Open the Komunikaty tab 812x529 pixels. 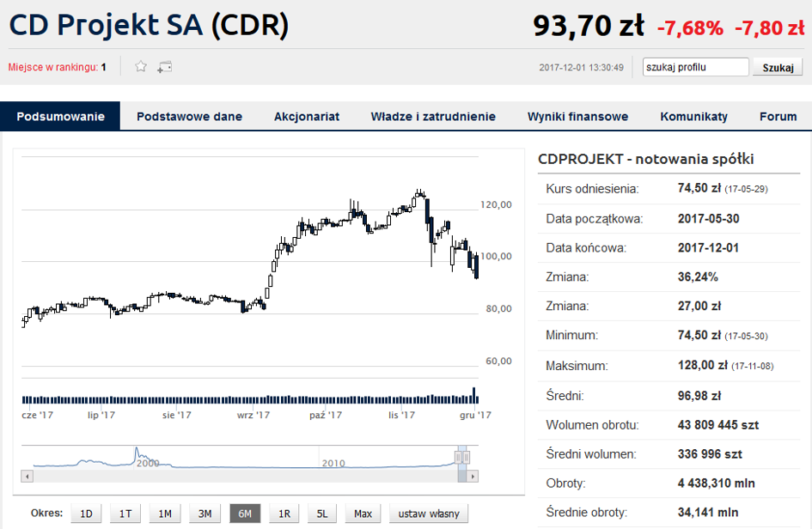pos(694,117)
